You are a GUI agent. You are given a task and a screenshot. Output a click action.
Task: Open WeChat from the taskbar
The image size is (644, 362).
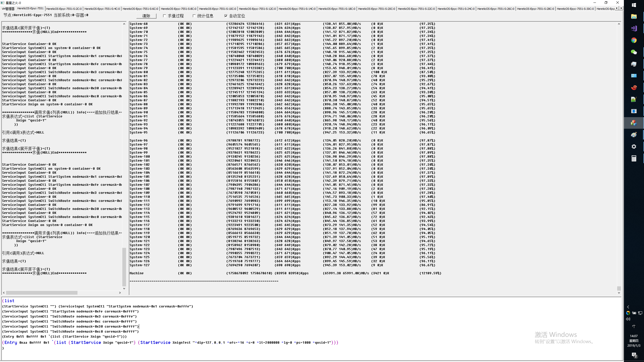point(634,52)
